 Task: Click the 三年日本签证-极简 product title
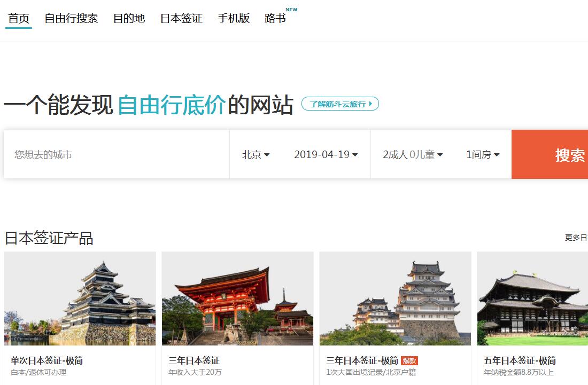pos(362,360)
